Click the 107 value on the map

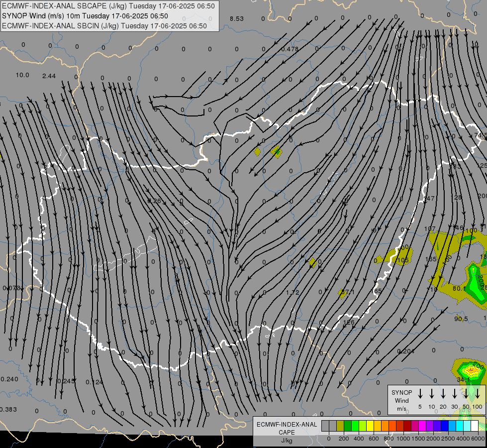430,228
